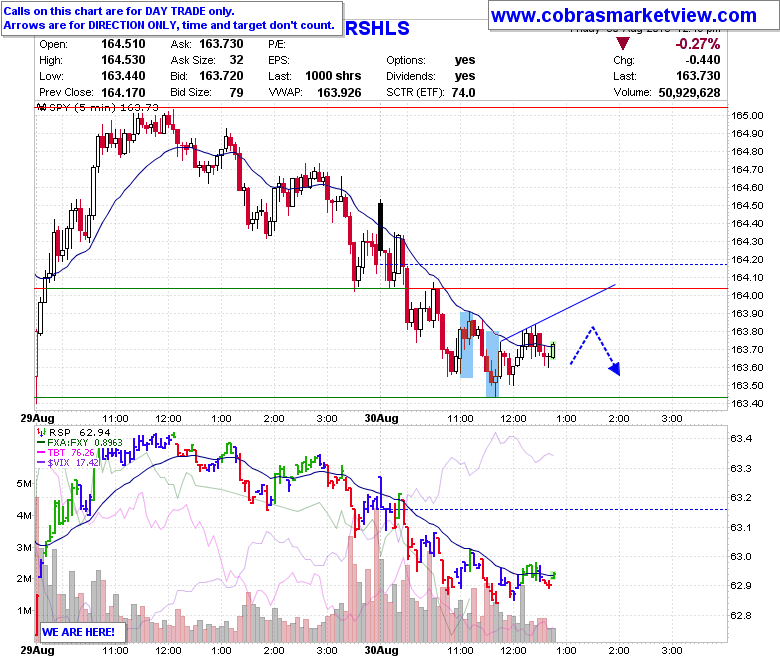The height and width of the screenshot is (659, 780).
Task: Click the -0.27% percent change
Action: [697, 44]
